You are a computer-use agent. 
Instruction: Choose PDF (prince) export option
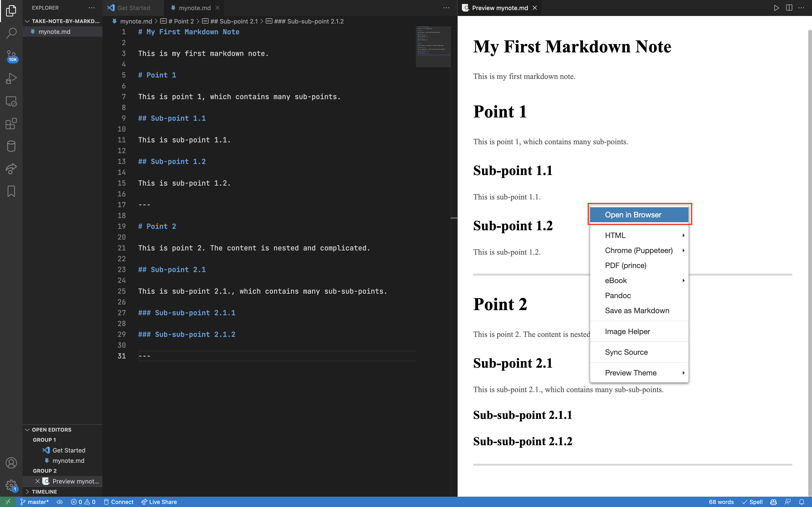tap(639, 265)
